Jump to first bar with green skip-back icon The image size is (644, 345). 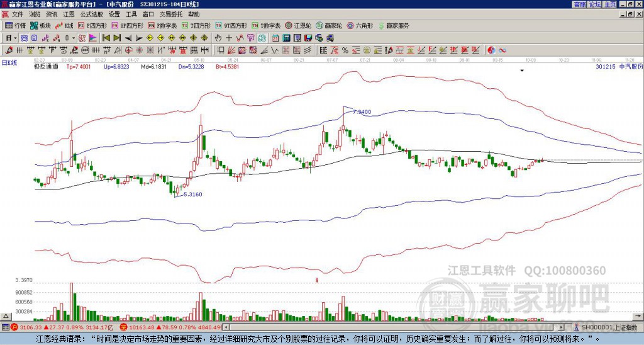coord(106,38)
